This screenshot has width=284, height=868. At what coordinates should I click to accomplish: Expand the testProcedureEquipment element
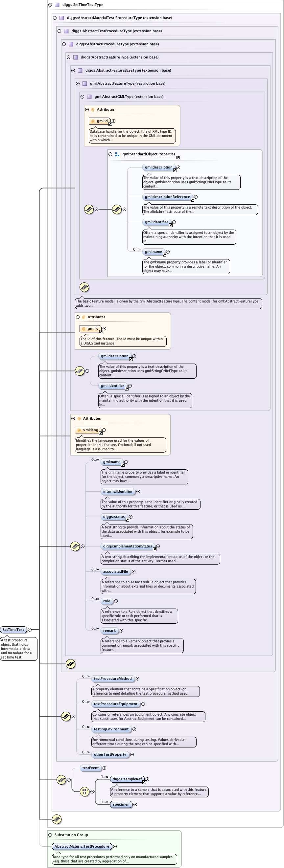coord(143,704)
